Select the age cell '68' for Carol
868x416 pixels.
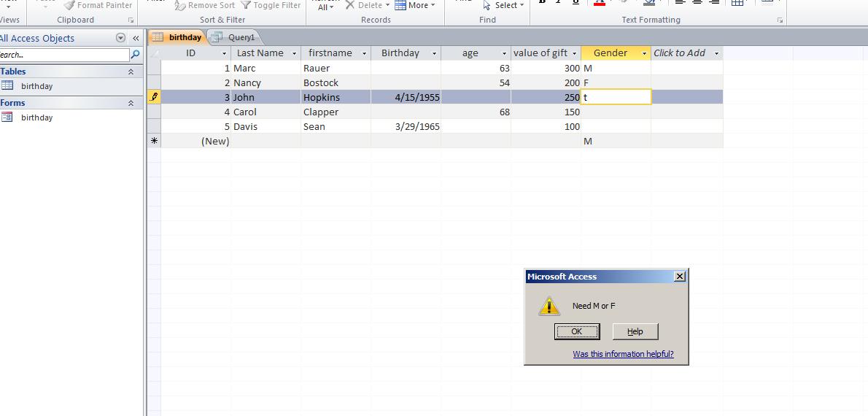point(476,112)
